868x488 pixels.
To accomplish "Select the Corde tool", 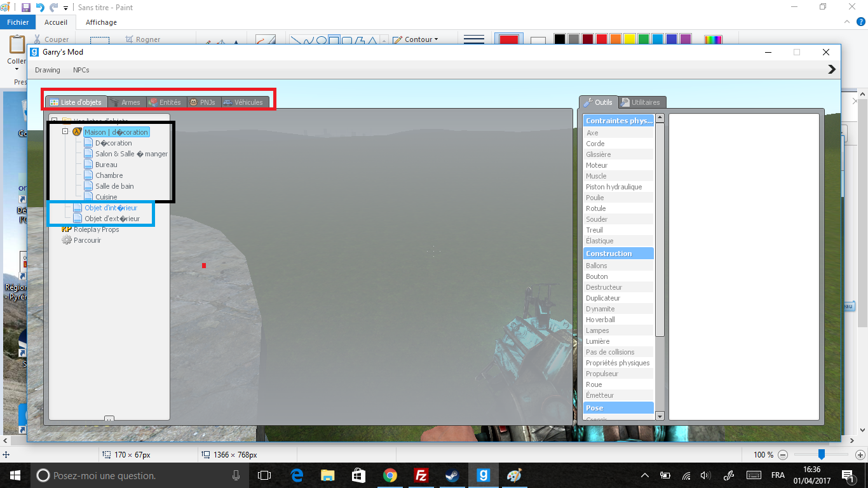I will [x=618, y=144].
